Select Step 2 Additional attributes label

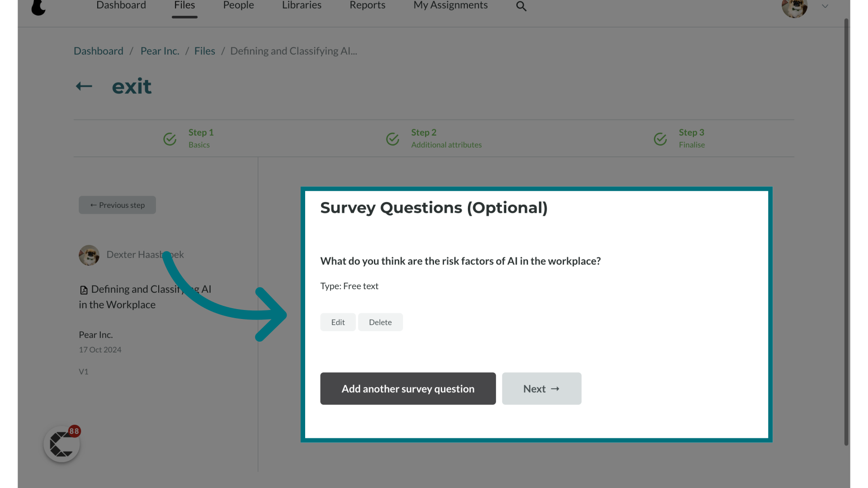tap(447, 138)
